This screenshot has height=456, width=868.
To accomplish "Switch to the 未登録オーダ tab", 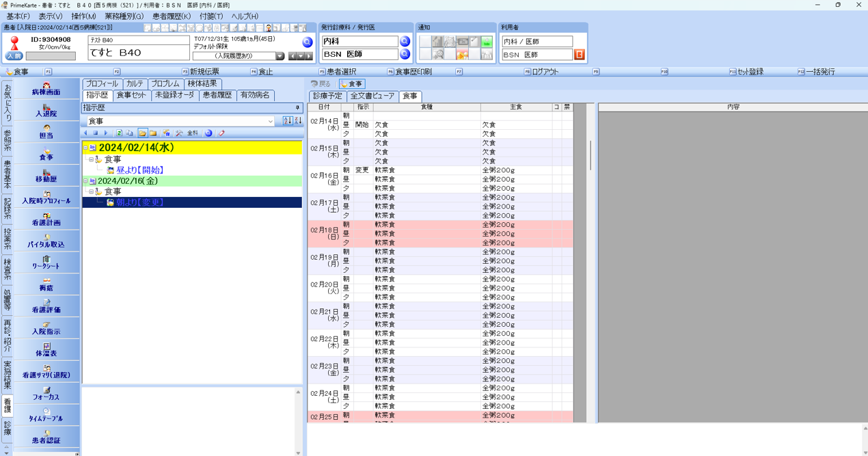I will point(174,96).
